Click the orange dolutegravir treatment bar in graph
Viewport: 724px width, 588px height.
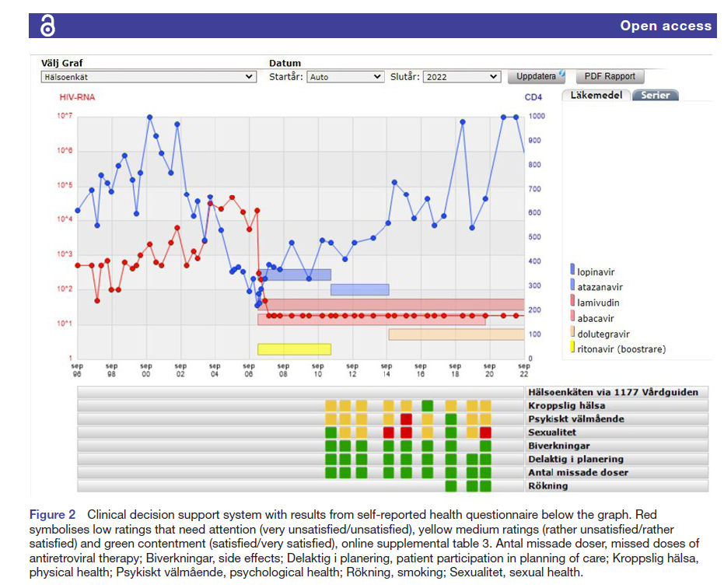[x=456, y=334]
